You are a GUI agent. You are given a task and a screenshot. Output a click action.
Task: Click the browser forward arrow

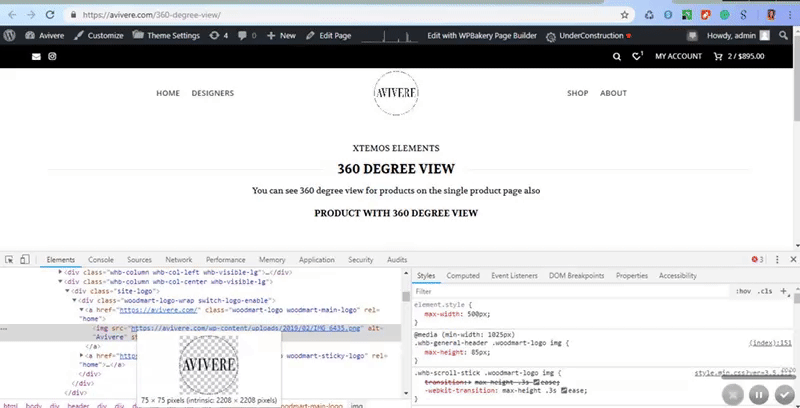[31, 15]
